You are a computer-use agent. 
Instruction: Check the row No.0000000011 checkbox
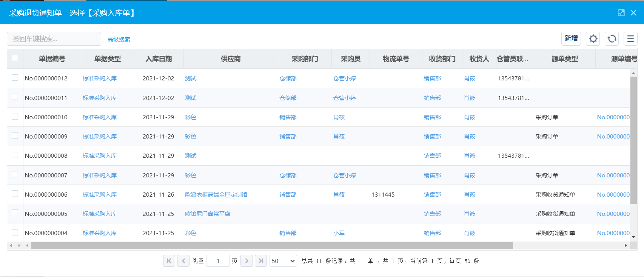click(15, 97)
